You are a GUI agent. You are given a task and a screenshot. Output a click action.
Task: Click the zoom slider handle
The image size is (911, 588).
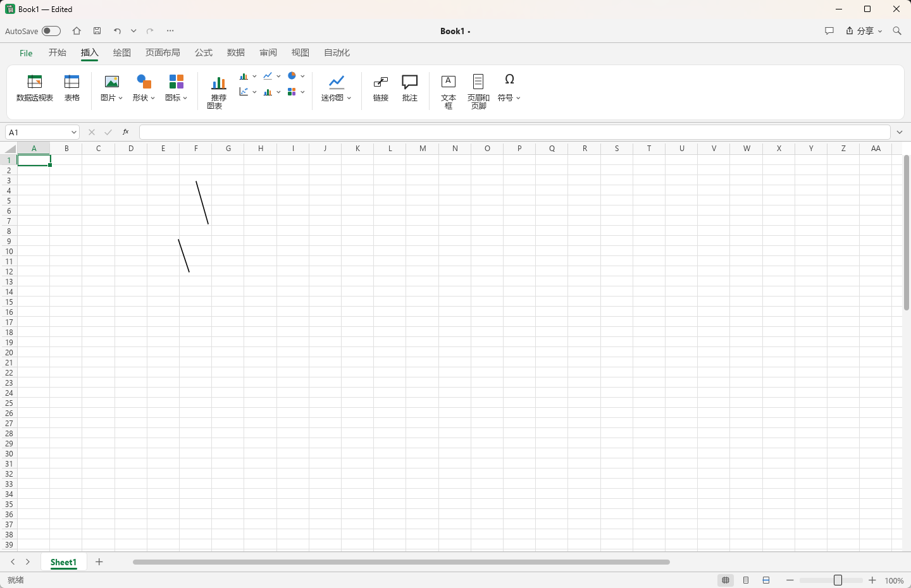[x=838, y=580]
